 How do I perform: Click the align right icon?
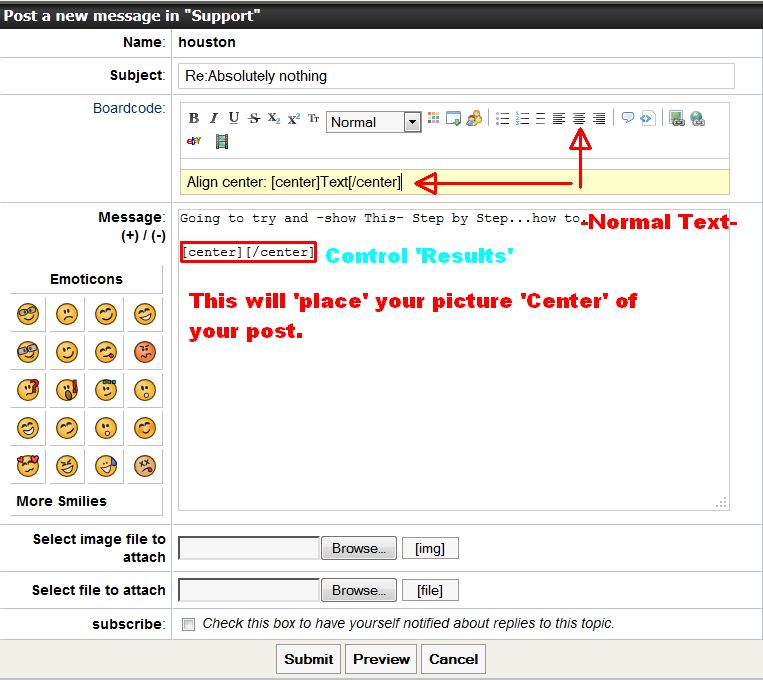tap(599, 118)
